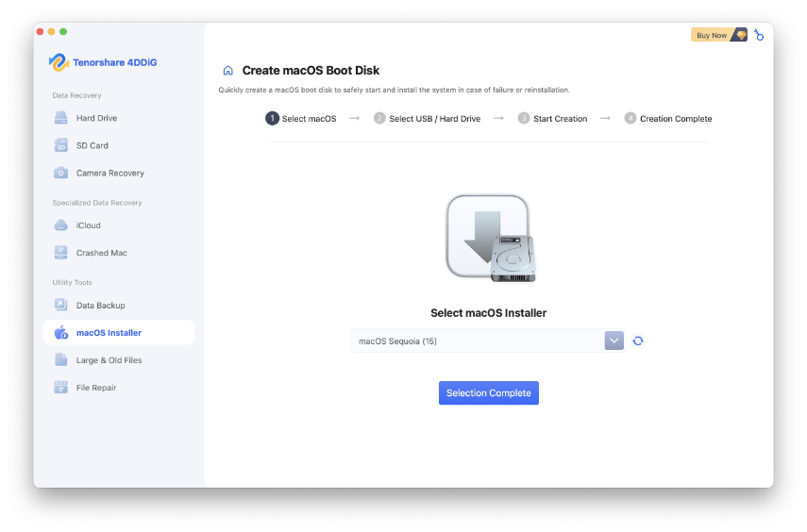The image size is (807, 532).
Task: Click the Create macOS Boot Disk heading
Action: click(311, 71)
